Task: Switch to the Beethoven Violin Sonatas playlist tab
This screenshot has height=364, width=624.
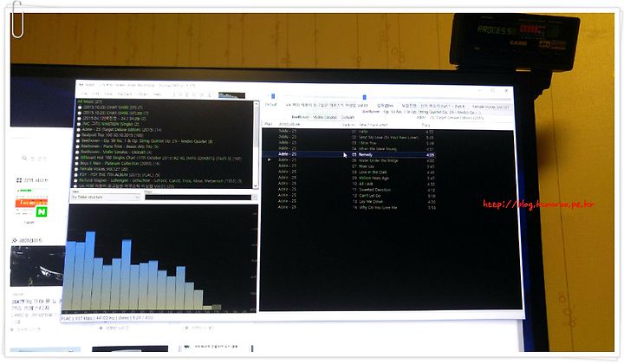Action: click(322, 117)
